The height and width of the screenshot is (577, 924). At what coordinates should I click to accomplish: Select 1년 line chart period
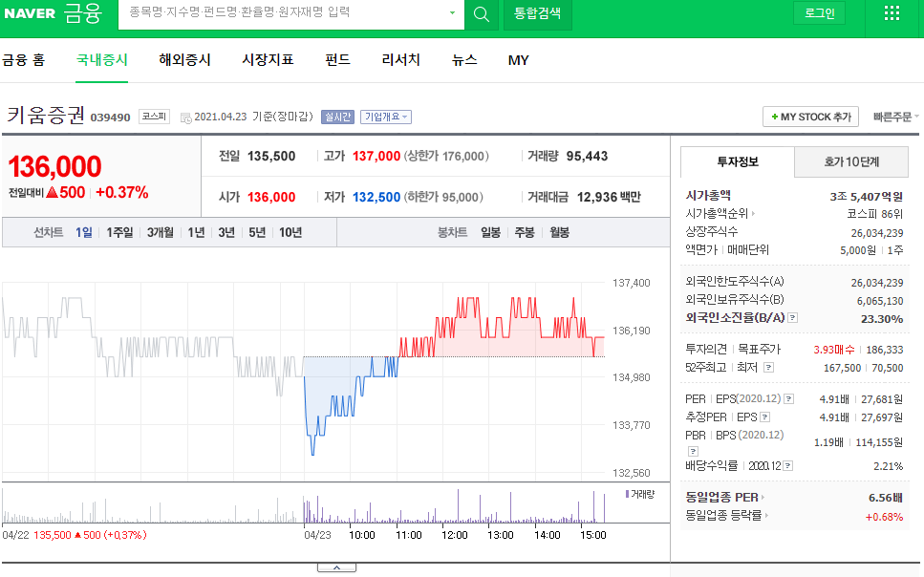(196, 232)
